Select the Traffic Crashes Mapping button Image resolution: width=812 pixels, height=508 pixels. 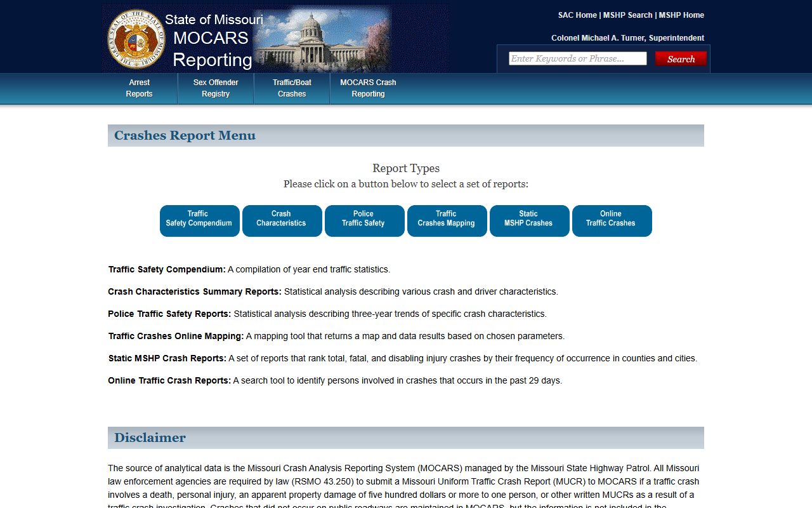pyautogui.click(x=447, y=221)
